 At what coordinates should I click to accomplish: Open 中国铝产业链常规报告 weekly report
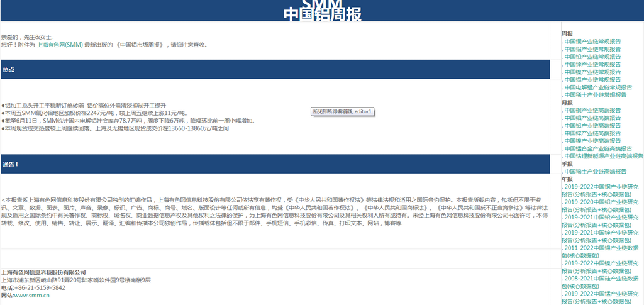pyautogui.click(x=592, y=49)
